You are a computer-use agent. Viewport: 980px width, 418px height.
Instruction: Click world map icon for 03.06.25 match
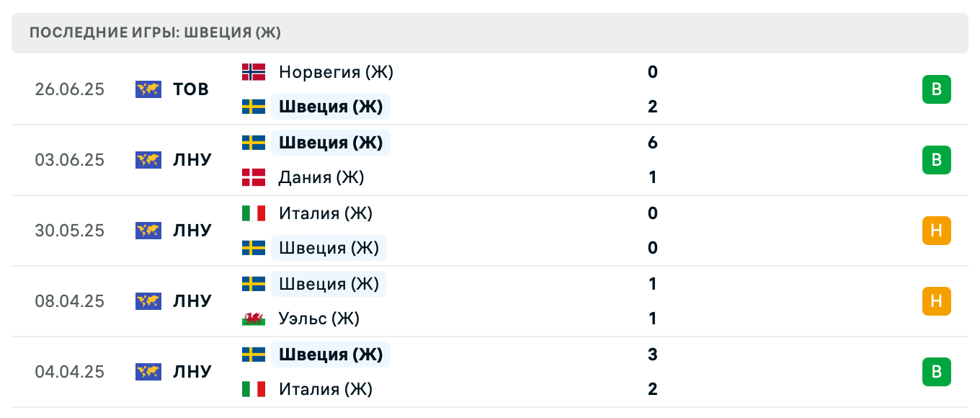pos(148,160)
